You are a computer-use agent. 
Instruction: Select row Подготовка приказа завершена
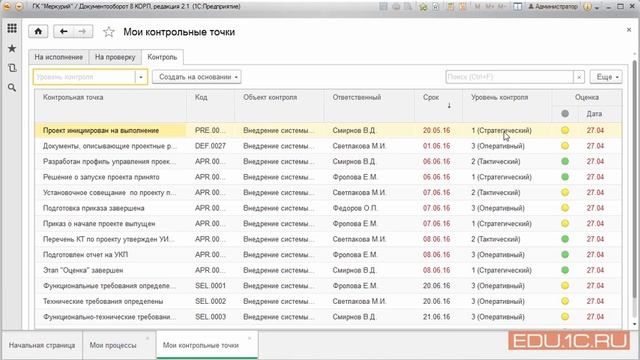[x=329, y=208]
